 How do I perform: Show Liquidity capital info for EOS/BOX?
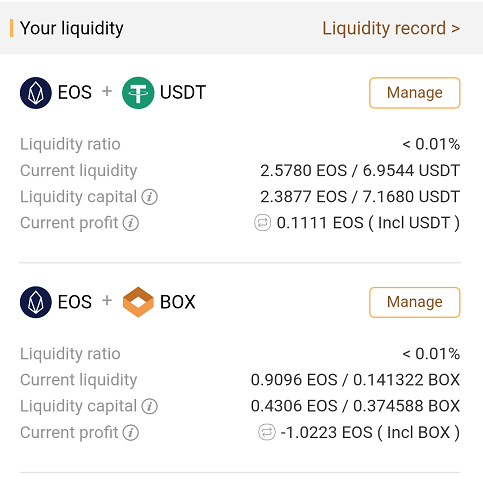pos(150,406)
